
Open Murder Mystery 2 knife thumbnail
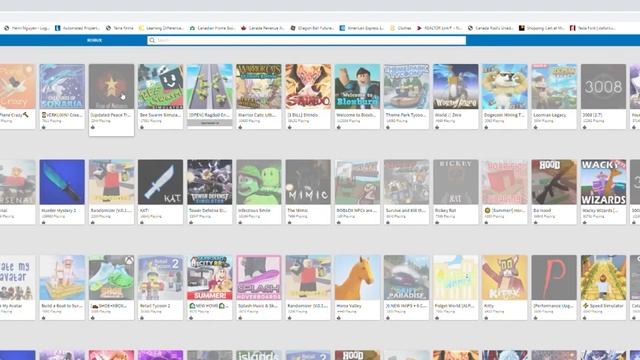62,182
